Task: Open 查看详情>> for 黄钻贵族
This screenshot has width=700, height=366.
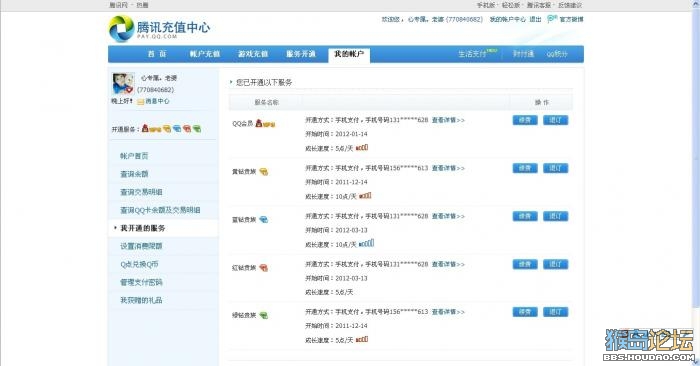Action: (x=448, y=168)
